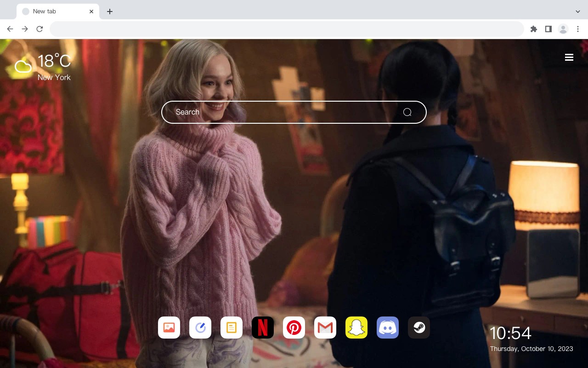Click the 10:54 clock display
This screenshot has width=588, height=368.
coord(510,333)
